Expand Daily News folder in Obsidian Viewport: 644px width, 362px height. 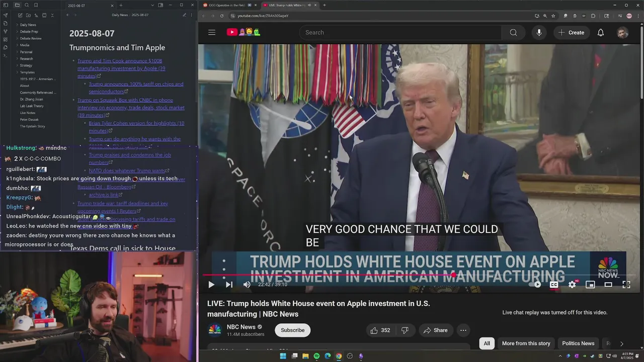point(28,25)
